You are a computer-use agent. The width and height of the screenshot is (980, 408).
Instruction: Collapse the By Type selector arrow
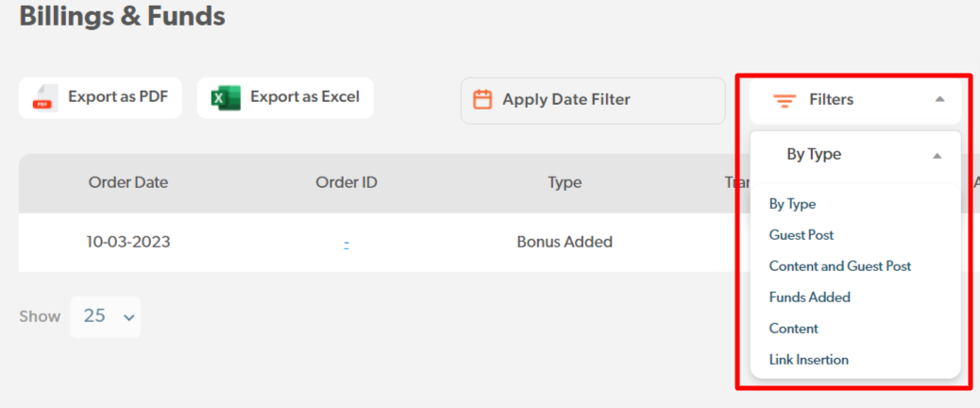[x=936, y=155]
